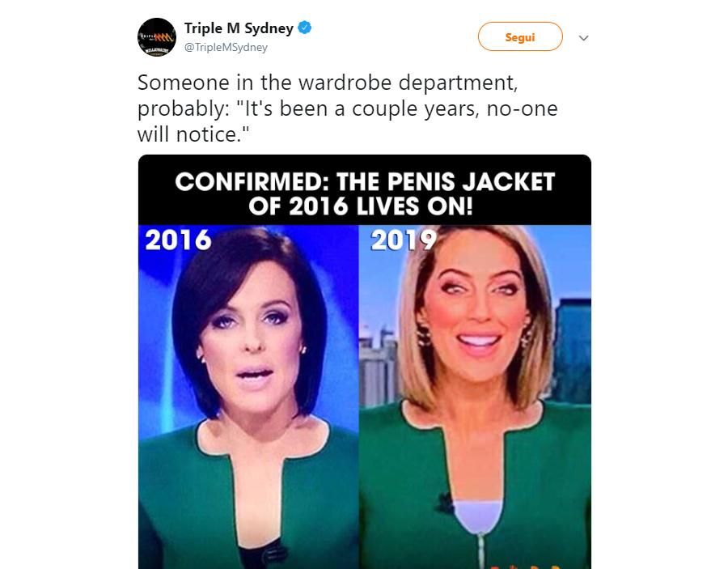
Task: Open the Triple M Sydney display name link
Action: coord(239,28)
